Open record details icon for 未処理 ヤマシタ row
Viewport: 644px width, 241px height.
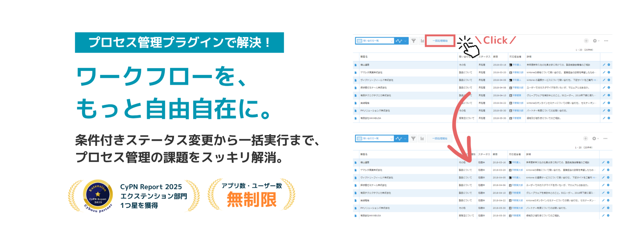tap(355, 72)
